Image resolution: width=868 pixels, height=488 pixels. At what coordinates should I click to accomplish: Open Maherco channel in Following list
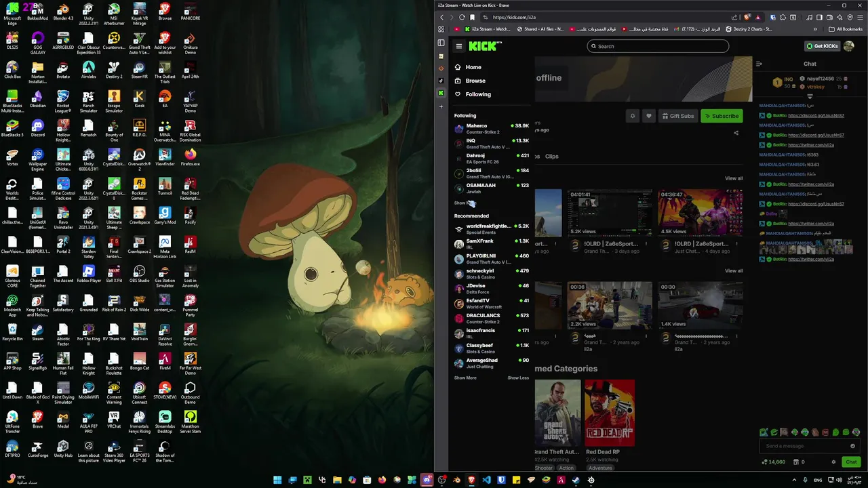tap(492, 128)
